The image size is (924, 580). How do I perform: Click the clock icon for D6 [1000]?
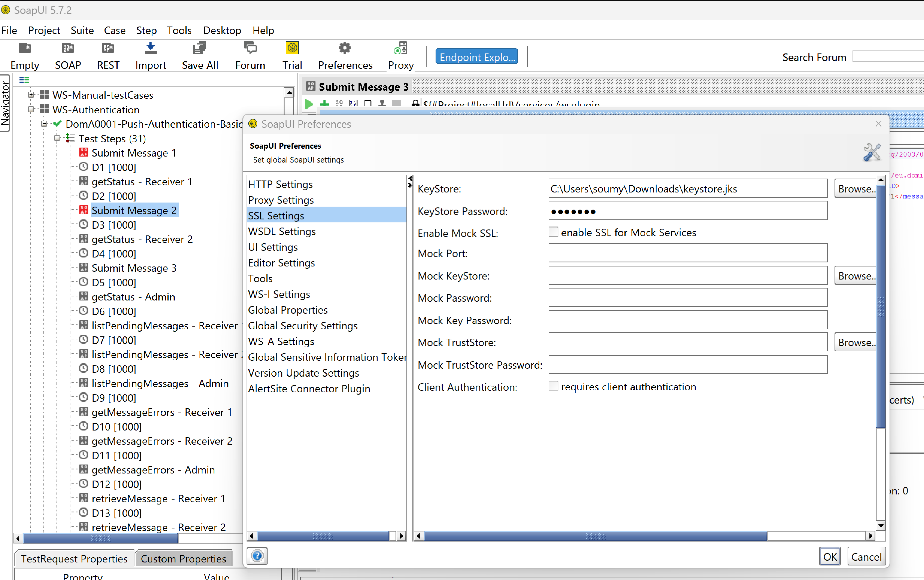(84, 311)
